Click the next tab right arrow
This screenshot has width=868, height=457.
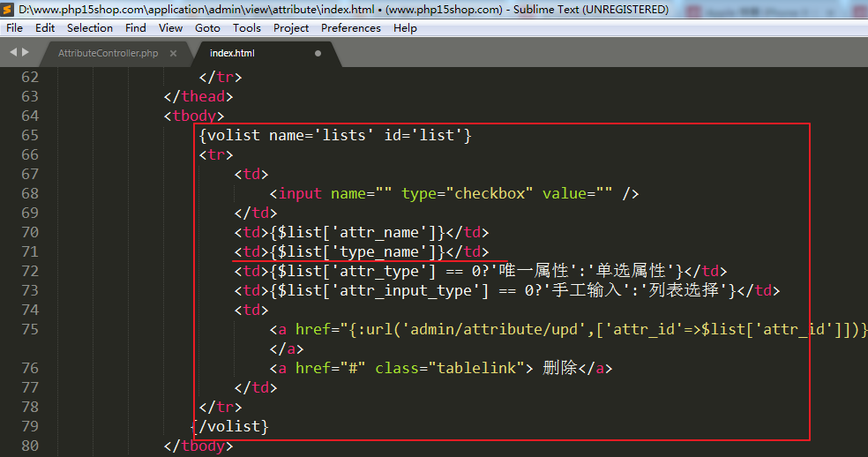click(x=26, y=53)
